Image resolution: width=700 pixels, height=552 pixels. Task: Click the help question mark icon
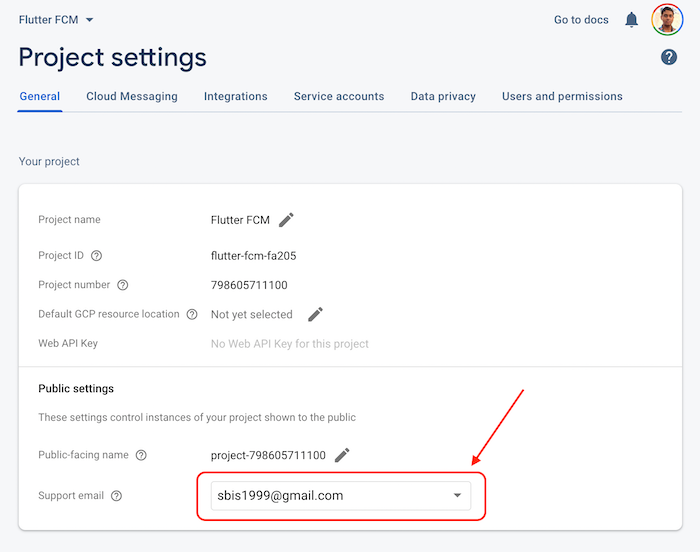669,57
